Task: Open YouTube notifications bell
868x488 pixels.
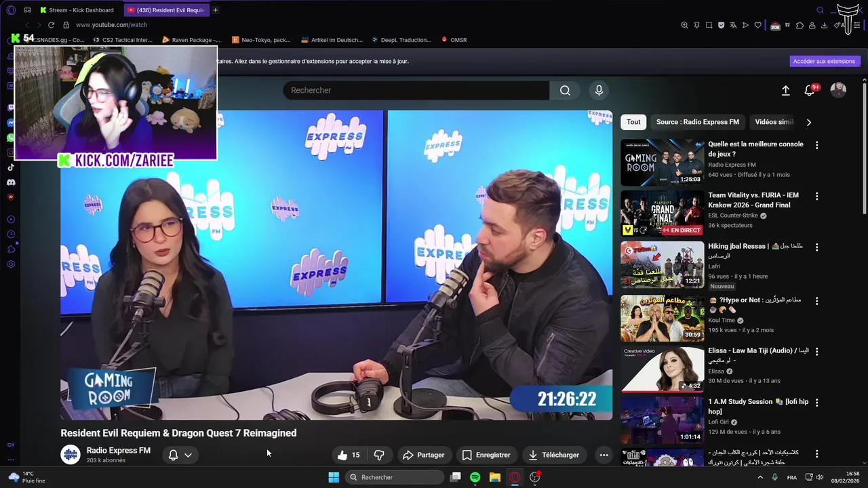Action: click(810, 90)
